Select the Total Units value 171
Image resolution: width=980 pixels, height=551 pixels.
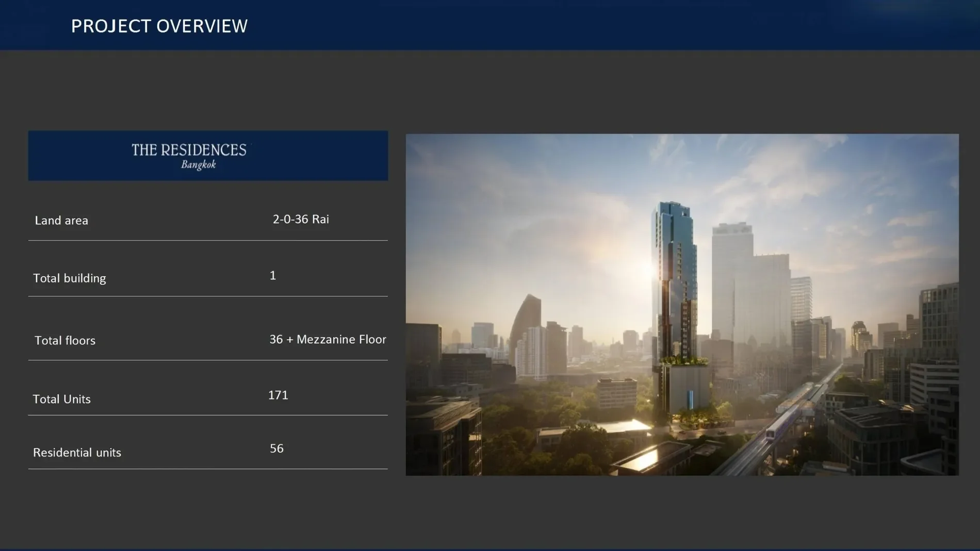point(278,395)
